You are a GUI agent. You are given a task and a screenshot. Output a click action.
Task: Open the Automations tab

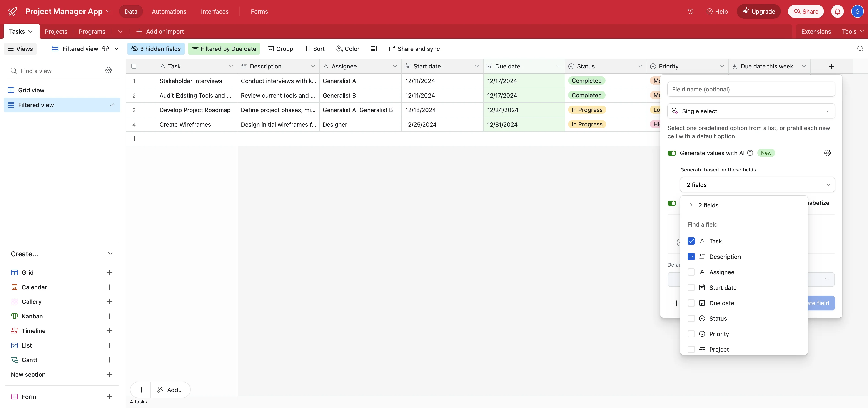pyautogui.click(x=169, y=11)
